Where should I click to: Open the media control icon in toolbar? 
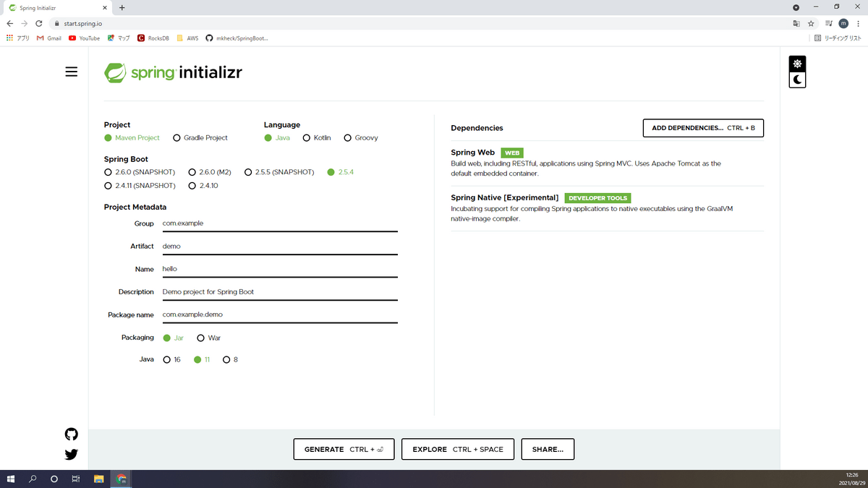(x=828, y=23)
